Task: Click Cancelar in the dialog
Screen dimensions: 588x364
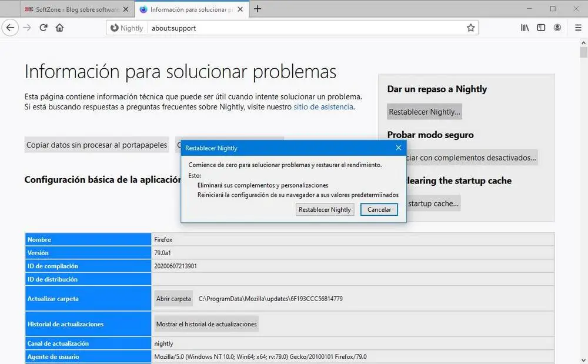Action: point(379,209)
